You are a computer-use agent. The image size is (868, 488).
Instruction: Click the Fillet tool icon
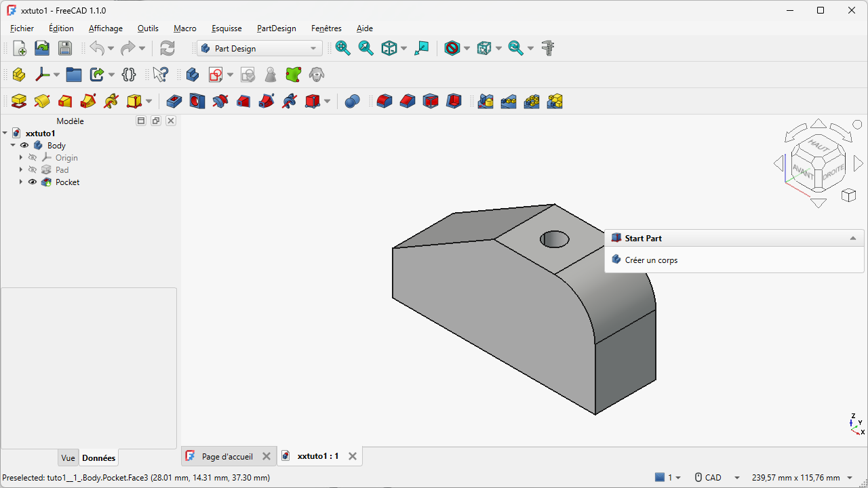click(384, 102)
